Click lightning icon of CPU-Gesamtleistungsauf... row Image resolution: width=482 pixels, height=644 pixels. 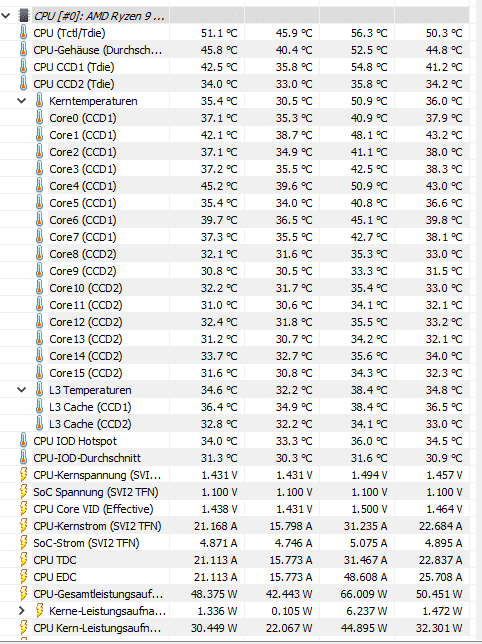click(23, 594)
